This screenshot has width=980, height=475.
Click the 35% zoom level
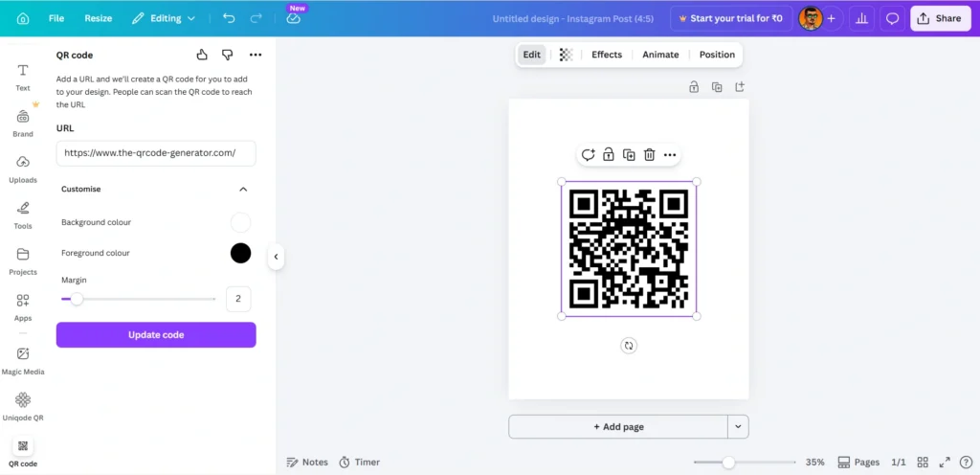[815, 463]
